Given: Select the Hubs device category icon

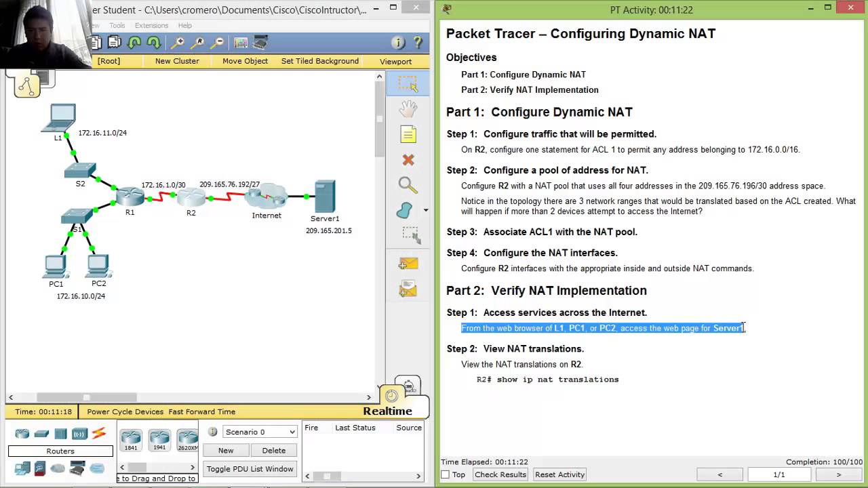Looking at the screenshot, I should coord(60,434).
